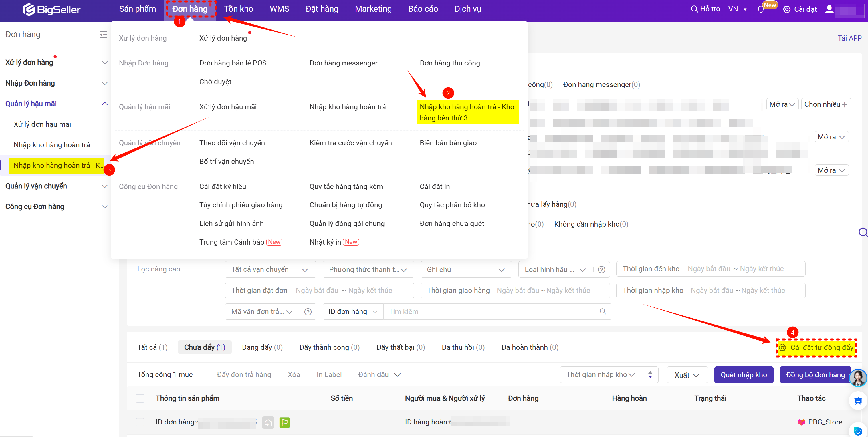
Task: Click the green flag icon on order row
Action: [x=284, y=422]
